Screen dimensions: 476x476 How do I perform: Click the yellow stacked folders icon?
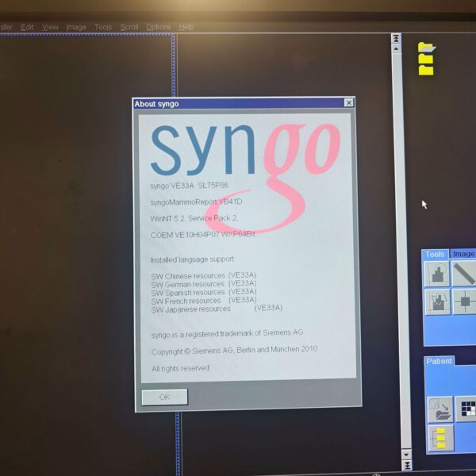427,59
